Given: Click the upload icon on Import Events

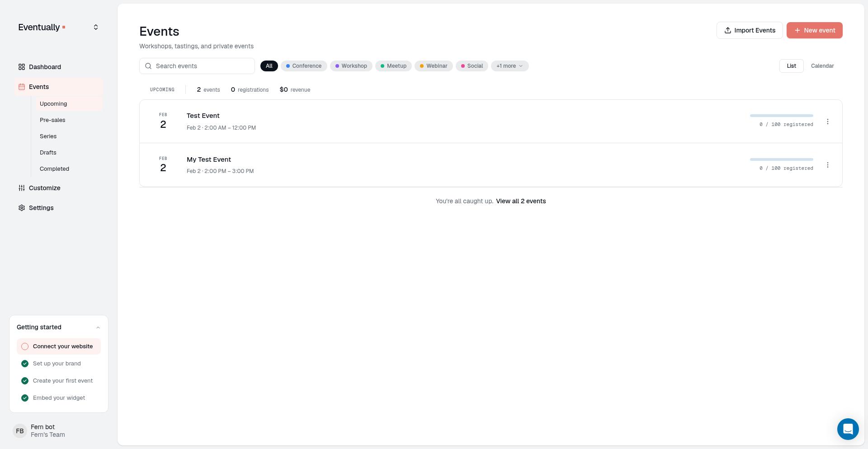Looking at the screenshot, I should click(x=728, y=30).
